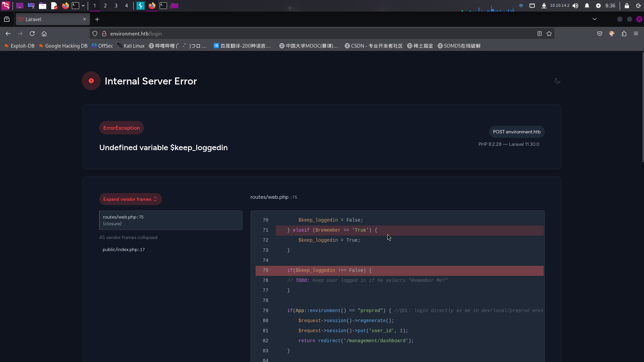Bookmark this page with star
The width and height of the screenshot is (644, 362).
coord(549,34)
